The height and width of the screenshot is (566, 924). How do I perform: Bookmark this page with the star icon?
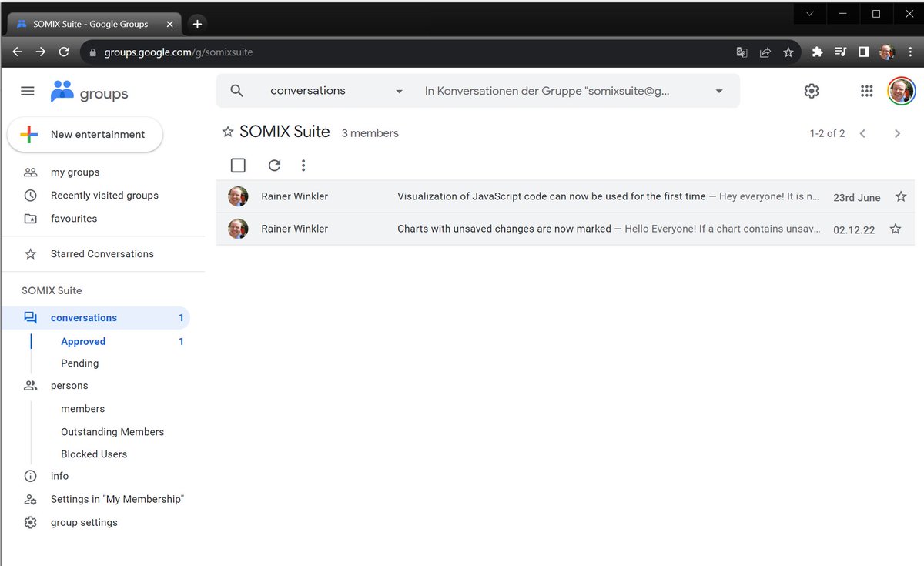(x=788, y=52)
